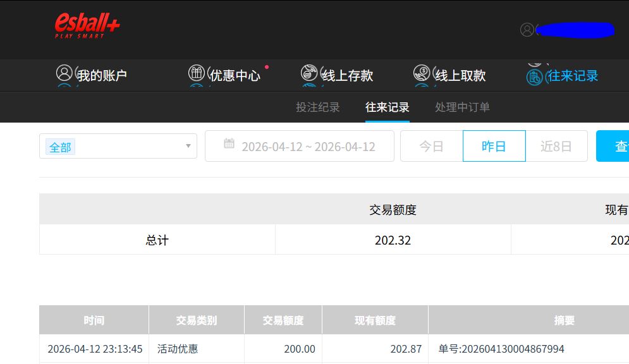Viewport: 629px width, 364px height.
Task: Click the Esball+ logo
Action: point(87,26)
